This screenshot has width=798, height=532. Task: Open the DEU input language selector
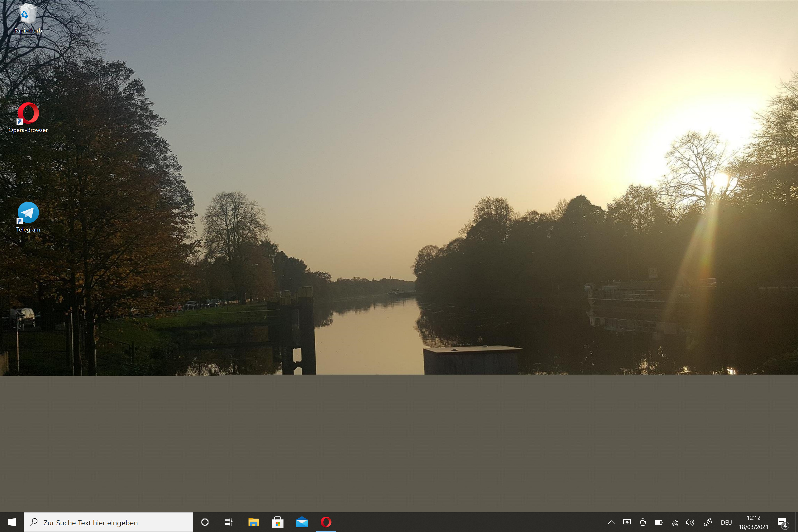(x=726, y=522)
